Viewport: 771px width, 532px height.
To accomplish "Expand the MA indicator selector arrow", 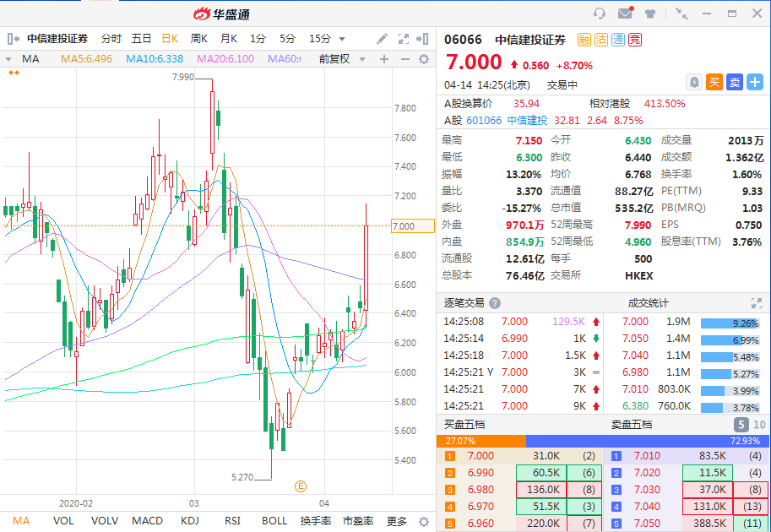I will click(x=8, y=59).
